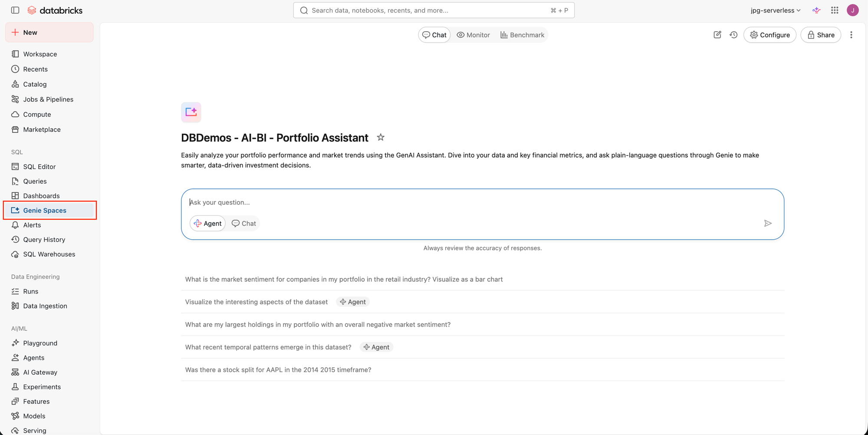Open SQL Warehouses
Image resolution: width=868 pixels, height=435 pixels.
(49, 254)
